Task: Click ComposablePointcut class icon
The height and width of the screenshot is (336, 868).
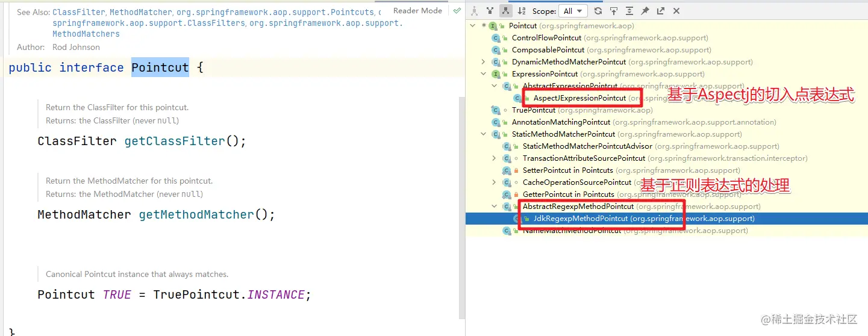Action: 496,50
